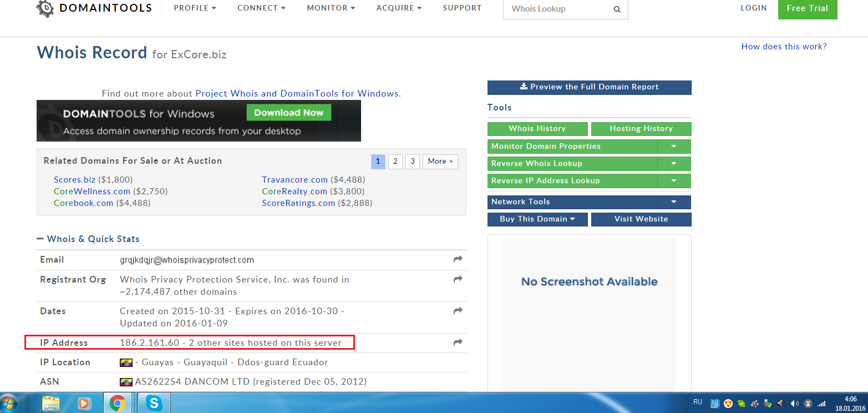Expand Monitor Domain Properties dropdown arrow
The height and width of the screenshot is (413, 868).
coord(674,147)
